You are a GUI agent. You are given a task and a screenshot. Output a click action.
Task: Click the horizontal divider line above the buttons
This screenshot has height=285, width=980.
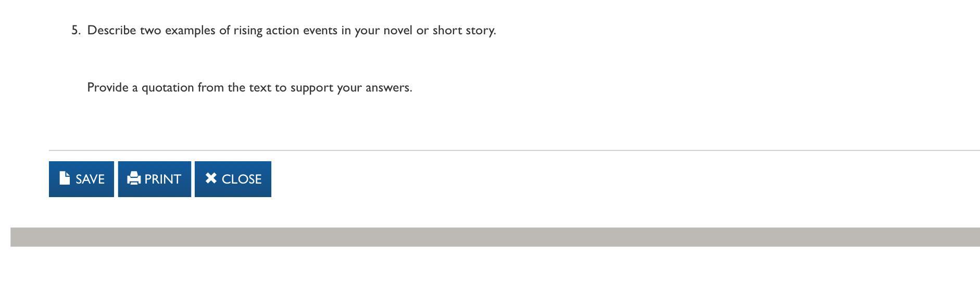click(495, 150)
